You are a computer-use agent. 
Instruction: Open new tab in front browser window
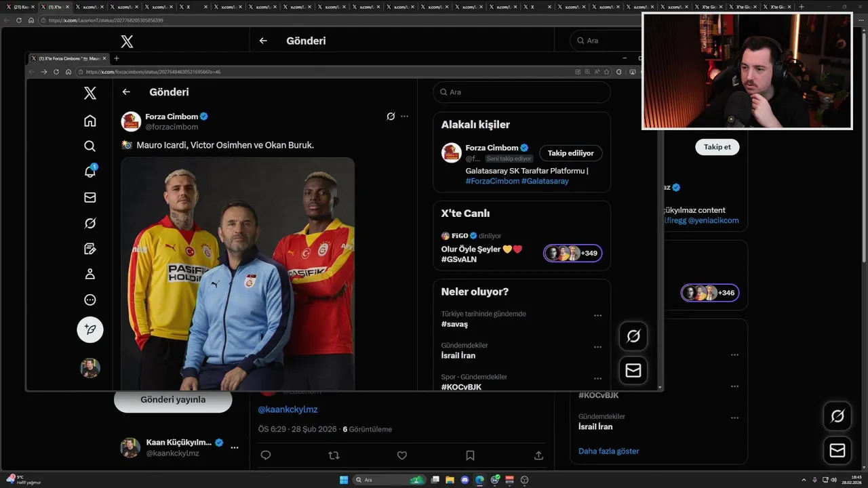(x=116, y=58)
